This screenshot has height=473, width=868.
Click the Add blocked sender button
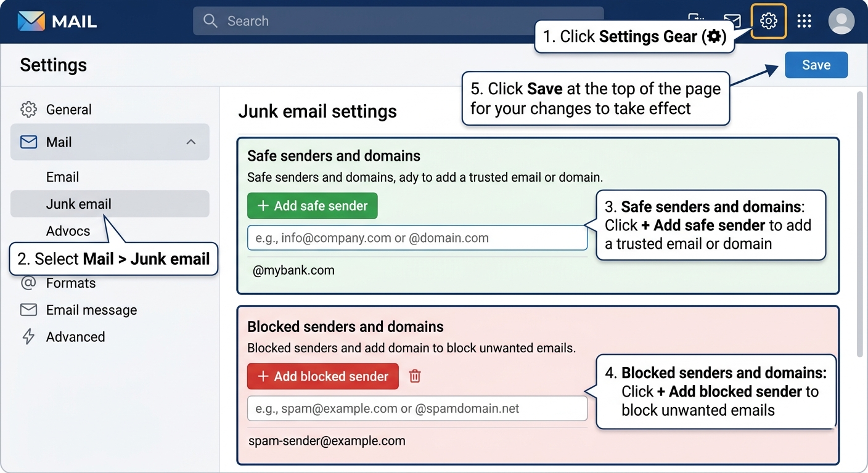click(x=322, y=376)
